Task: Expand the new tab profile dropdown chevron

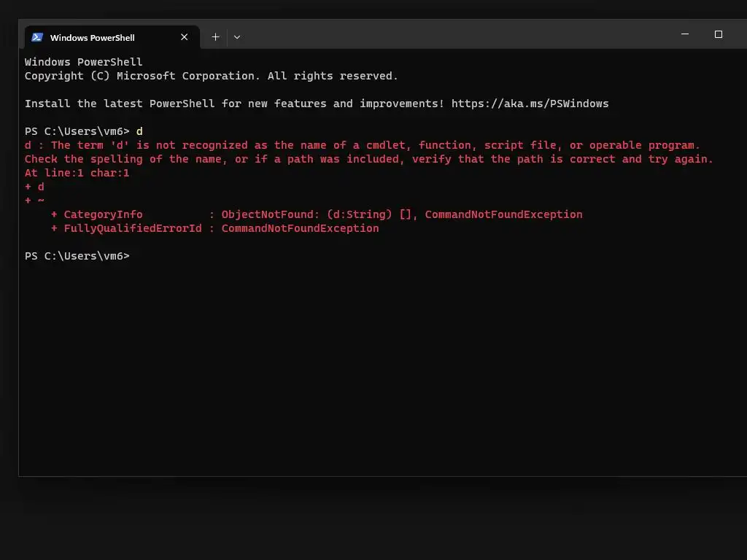Action: 237,37
